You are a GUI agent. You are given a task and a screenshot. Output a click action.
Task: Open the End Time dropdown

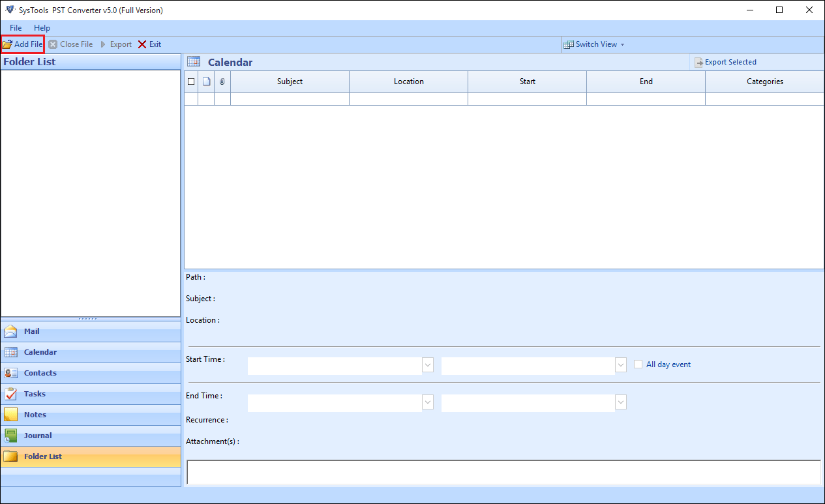pos(427,402)
